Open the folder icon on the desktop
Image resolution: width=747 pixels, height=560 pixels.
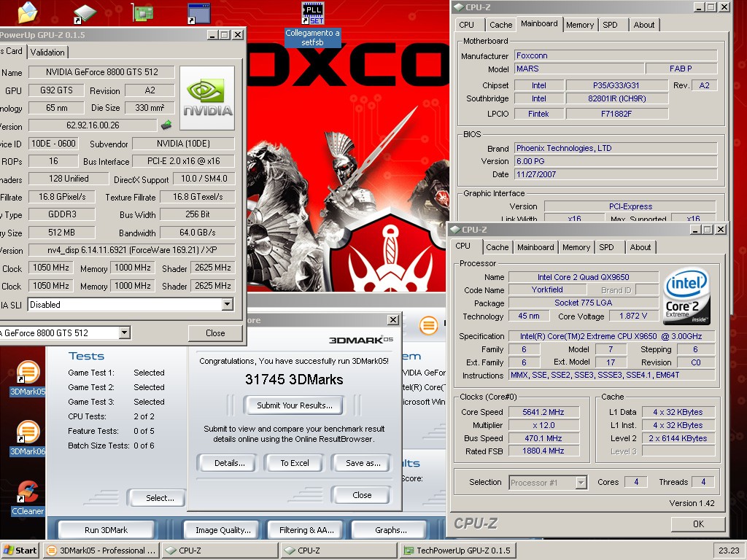pyautogui.click(x=27, y=12)
